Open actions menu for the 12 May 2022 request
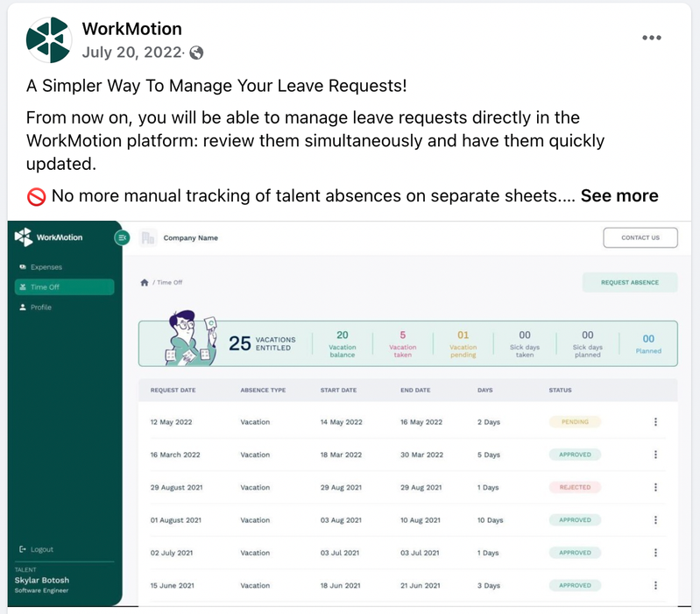700x614 pixels. click(655, 421)
